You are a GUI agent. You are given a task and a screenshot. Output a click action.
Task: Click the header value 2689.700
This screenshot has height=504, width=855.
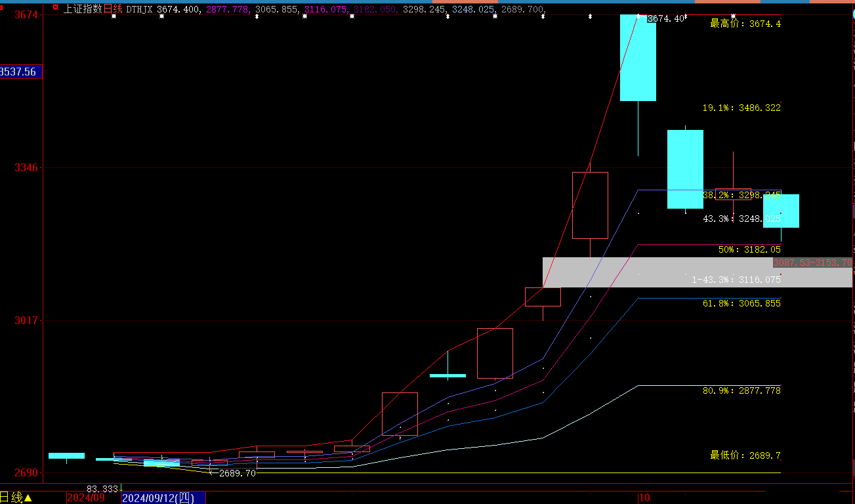523,9
